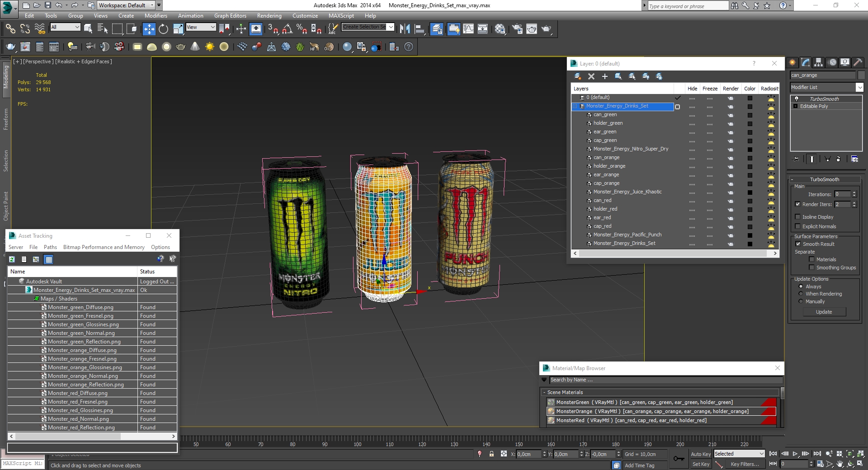Click the Unlink Selection tool

click(x=25, y=29)
